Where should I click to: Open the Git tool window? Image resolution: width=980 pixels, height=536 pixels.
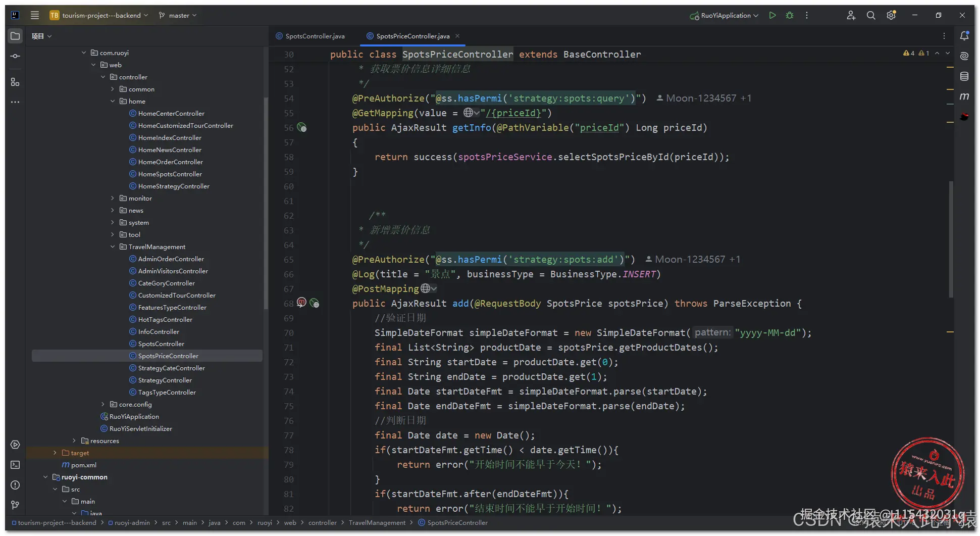[15, 505]
